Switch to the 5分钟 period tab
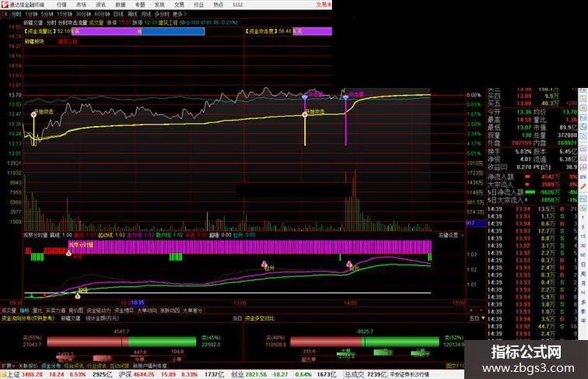The width and height of the screenshot is (588, 379). point(47,14)
